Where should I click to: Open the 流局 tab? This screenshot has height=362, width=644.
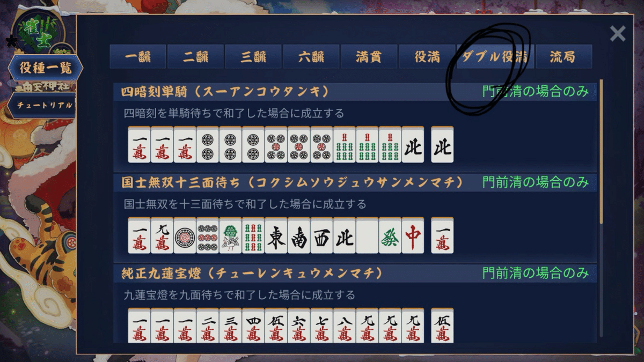tap(563, 56)
